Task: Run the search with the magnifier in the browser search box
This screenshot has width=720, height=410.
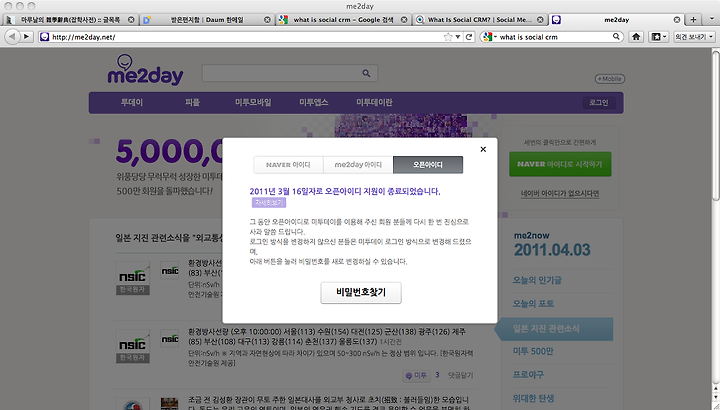Action: (x=616, y=36)
